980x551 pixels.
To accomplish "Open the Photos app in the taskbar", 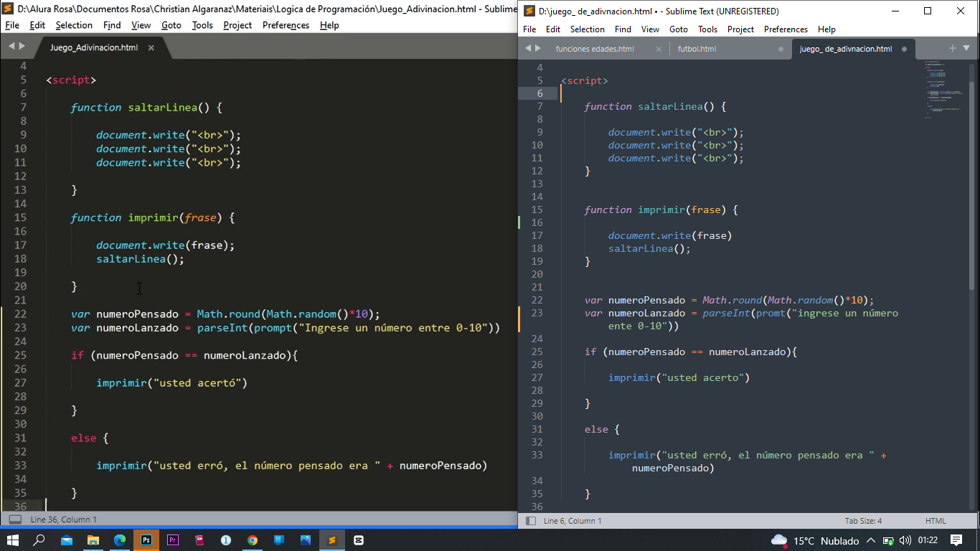I will [306, 540].
